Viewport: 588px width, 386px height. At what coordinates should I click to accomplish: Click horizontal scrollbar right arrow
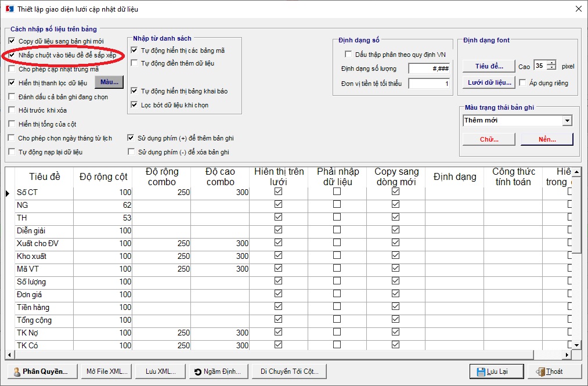[x=567, y=355]
